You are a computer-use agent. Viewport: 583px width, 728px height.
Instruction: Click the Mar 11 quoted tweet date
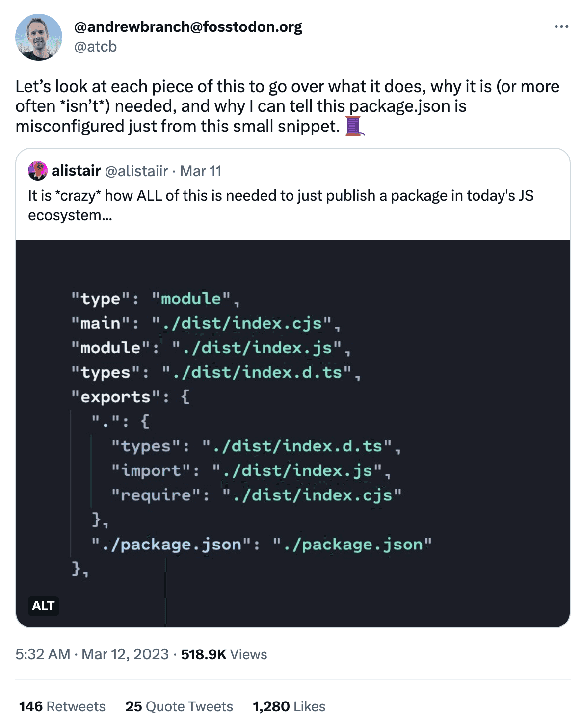pyautogui.click(x=201, y=171)
